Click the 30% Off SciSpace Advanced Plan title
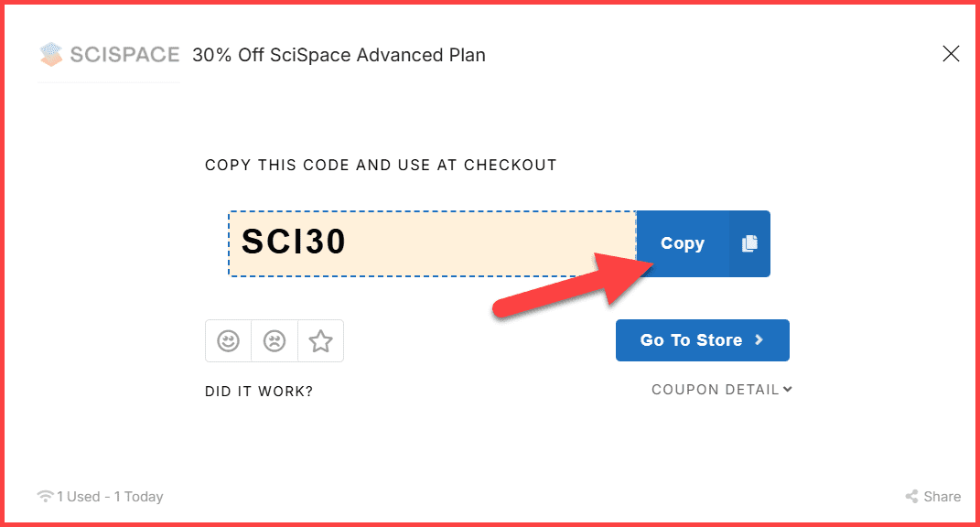The width and height of the screenshot is (980, 527). coord(339,55)
